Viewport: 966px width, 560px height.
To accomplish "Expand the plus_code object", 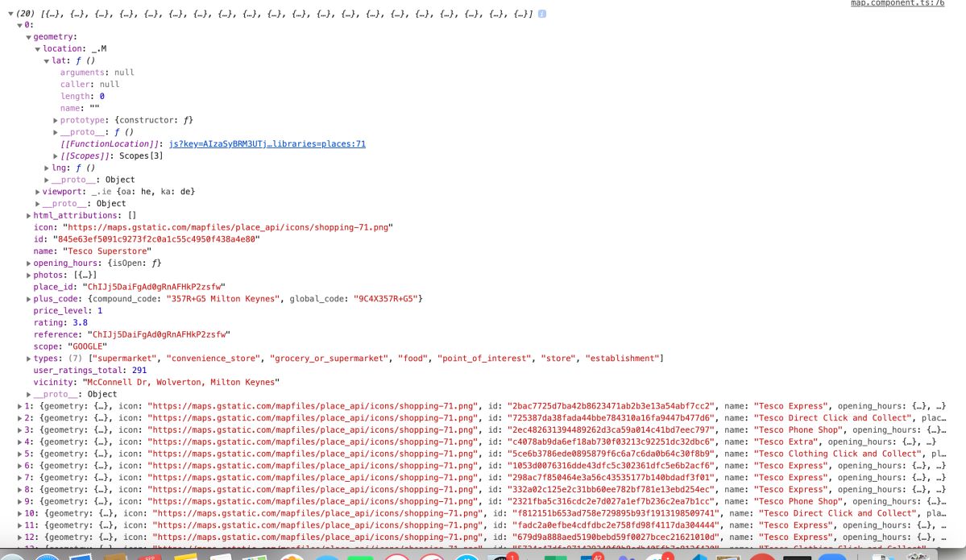I will point(28,299).
